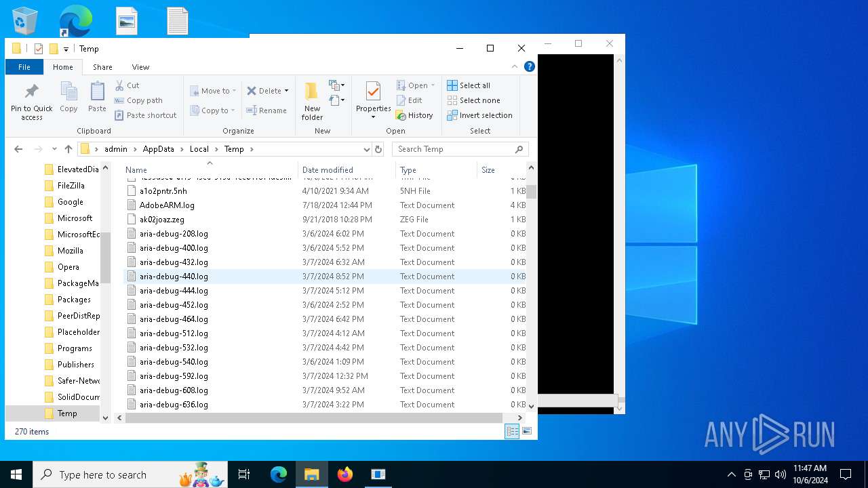Click Edit in the Open group
Viewport: 868px width, 488px height.
409,100
